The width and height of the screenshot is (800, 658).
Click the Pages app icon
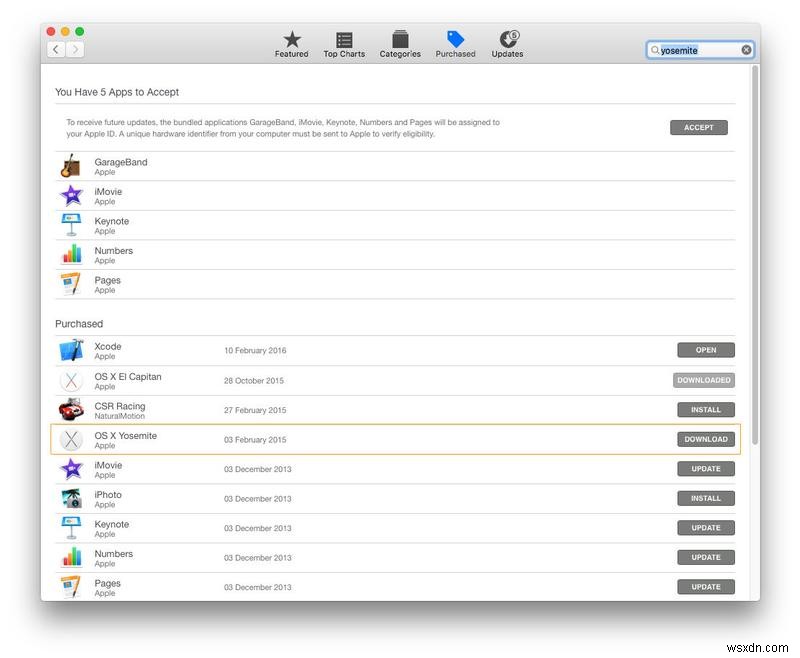tap(71, 284)
